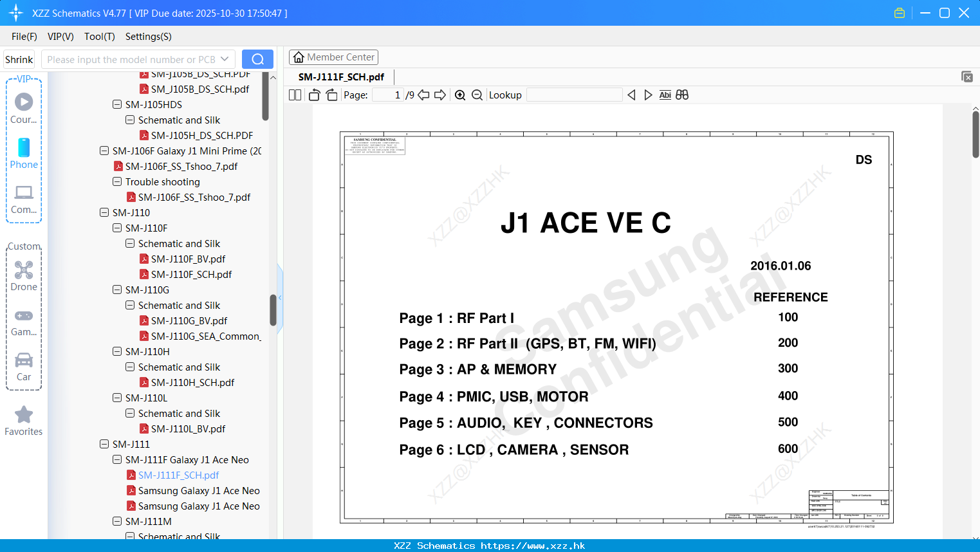
Task: Toggle the two-page view icon
Action: (295, 95)
